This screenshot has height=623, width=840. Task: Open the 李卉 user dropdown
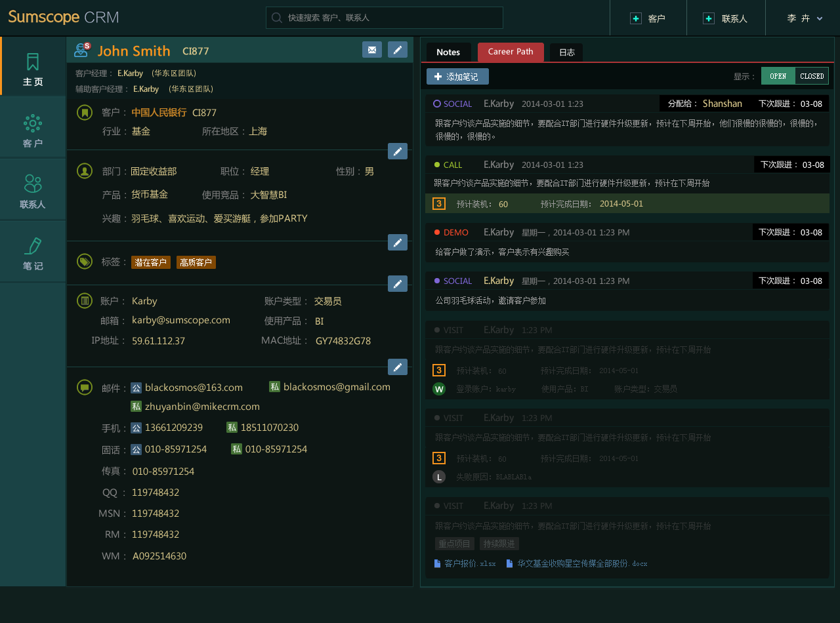pyautogui.click(x=805, y=18)
